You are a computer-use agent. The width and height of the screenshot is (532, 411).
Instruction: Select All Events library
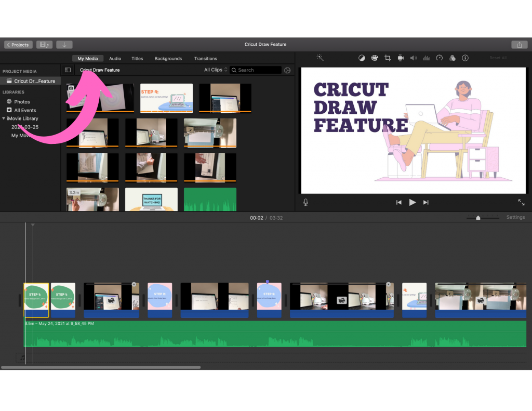coord(21,110)
